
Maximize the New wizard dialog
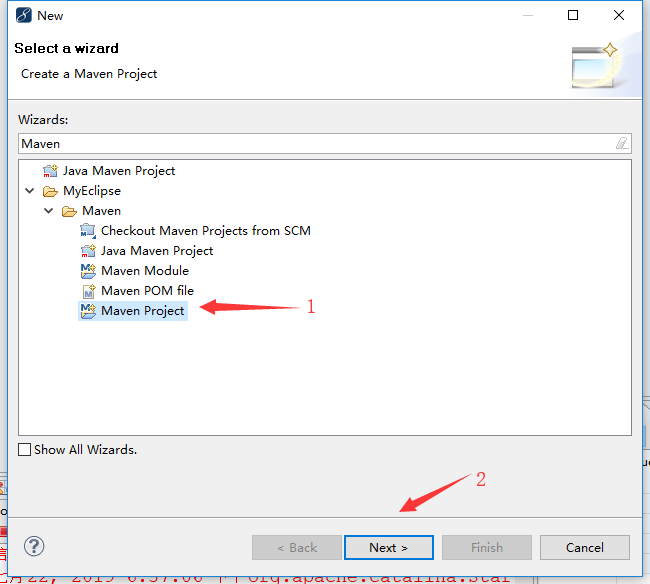tap(573, 15)
